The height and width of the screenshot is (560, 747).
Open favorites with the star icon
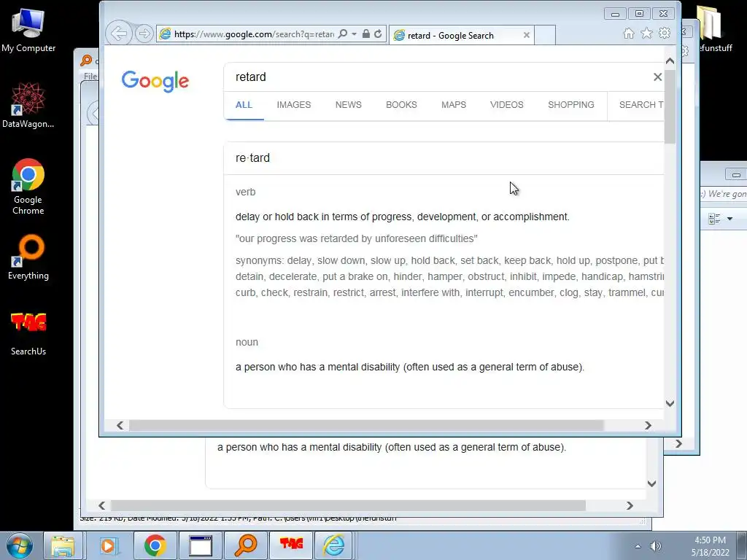646,33
